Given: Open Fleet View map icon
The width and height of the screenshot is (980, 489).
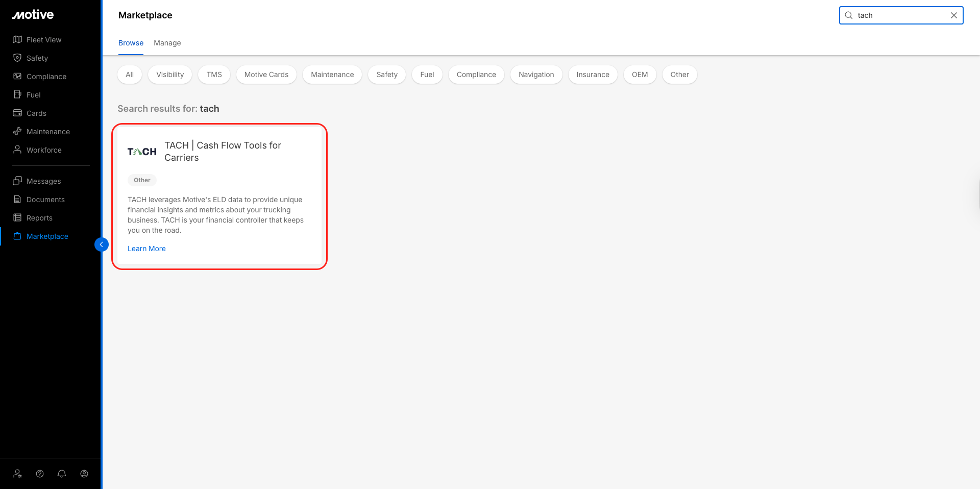Looking at the screenshot, I should point(17,39).
